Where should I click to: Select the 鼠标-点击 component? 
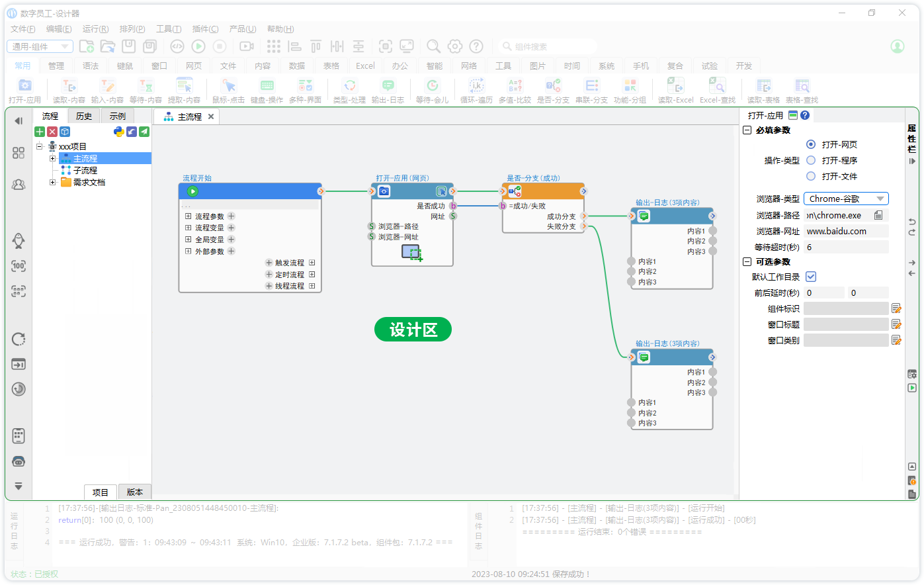point(229,90)
